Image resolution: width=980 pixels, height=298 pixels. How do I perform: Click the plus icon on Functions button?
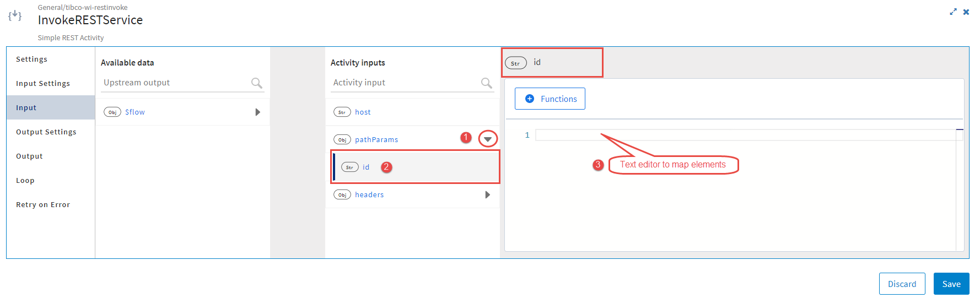pos(530,99)
